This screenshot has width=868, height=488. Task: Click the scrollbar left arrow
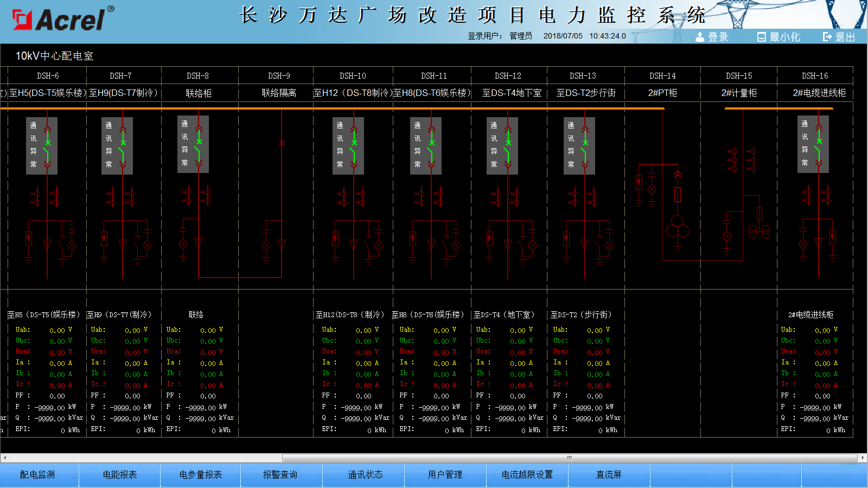pyautogui.click(x=5, y=458)
